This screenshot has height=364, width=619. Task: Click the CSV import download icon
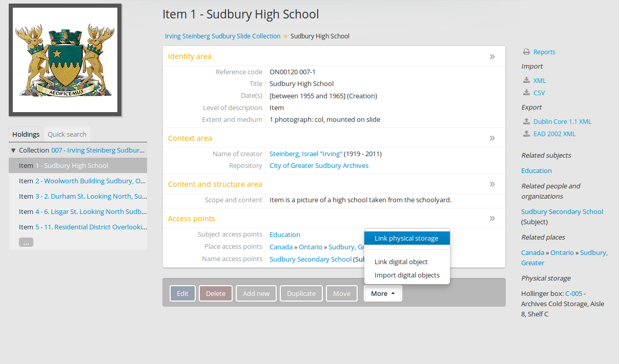(x=526, y=93)
